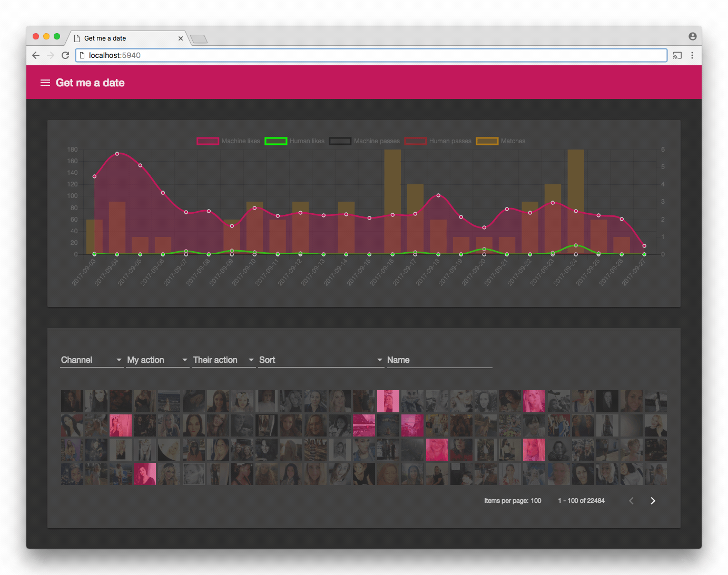Open the Chrome three-dot menu
The image size is (728, 575).
(692, 55)
